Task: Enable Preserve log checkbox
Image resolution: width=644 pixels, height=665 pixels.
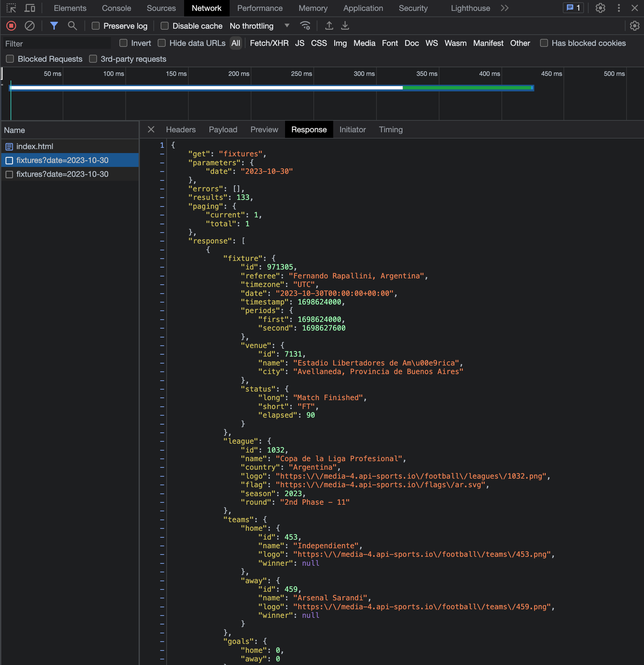Action: pyautogui.click(x=96, y=26)
